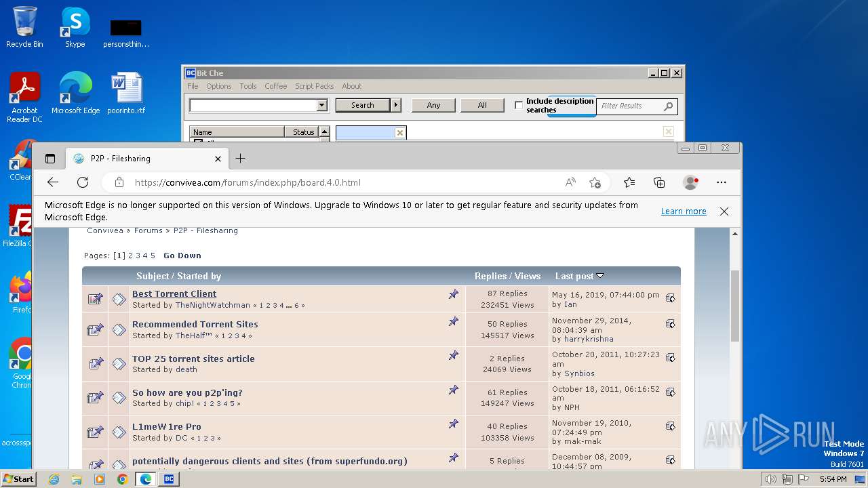Go to page 2 of the forum board
This screenshot has height=488, width=868.
click(131, 256)
